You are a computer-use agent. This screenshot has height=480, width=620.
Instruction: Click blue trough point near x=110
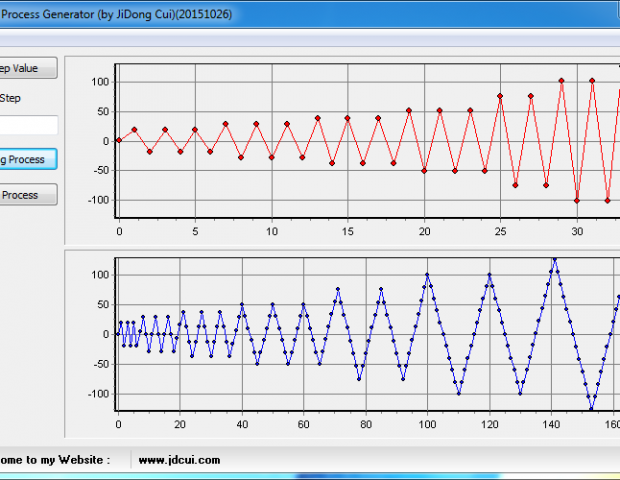pyautogui.click(x=459, y=393)
